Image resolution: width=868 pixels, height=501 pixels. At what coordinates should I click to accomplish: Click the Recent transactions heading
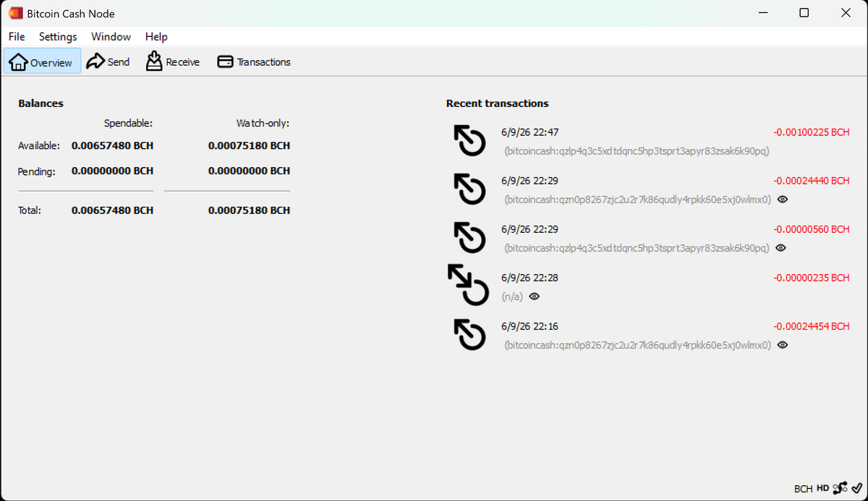(x=498, y=103)
